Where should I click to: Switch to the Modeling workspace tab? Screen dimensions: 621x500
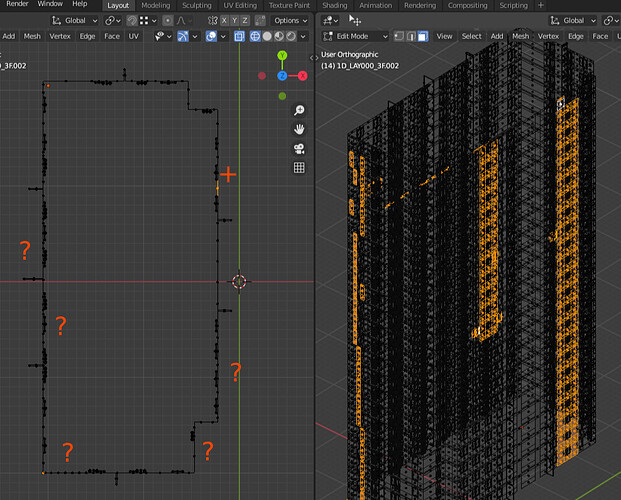pyautogui.click(x=156, y=6)
